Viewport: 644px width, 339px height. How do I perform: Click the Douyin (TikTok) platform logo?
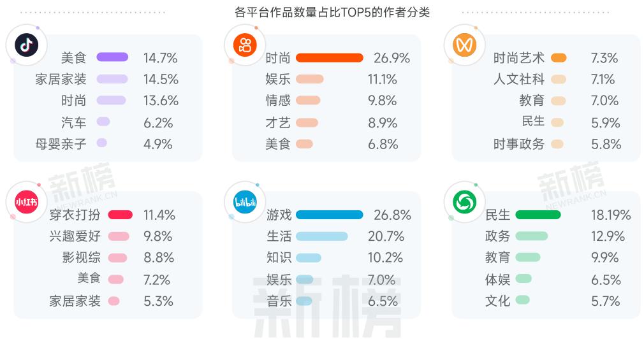point(27,45)
